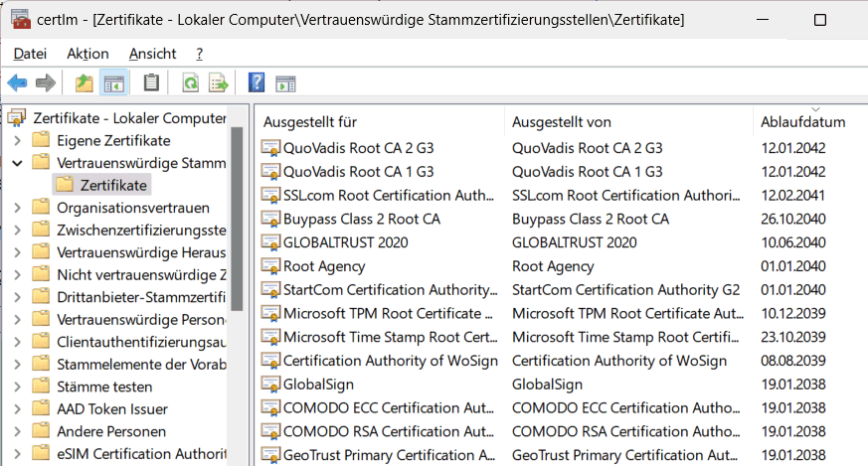Expand the Eigene Zertifikate node

pyautogui.click(x=17, y=140)
